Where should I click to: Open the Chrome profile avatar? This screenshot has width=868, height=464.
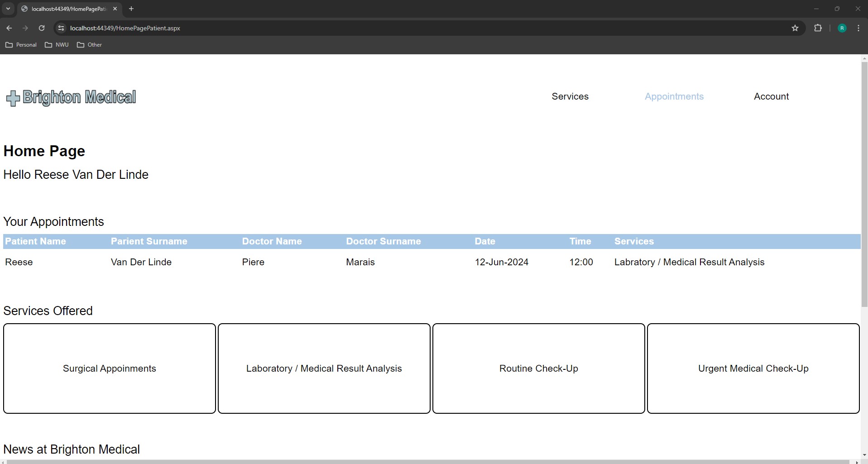coord(842,28)
